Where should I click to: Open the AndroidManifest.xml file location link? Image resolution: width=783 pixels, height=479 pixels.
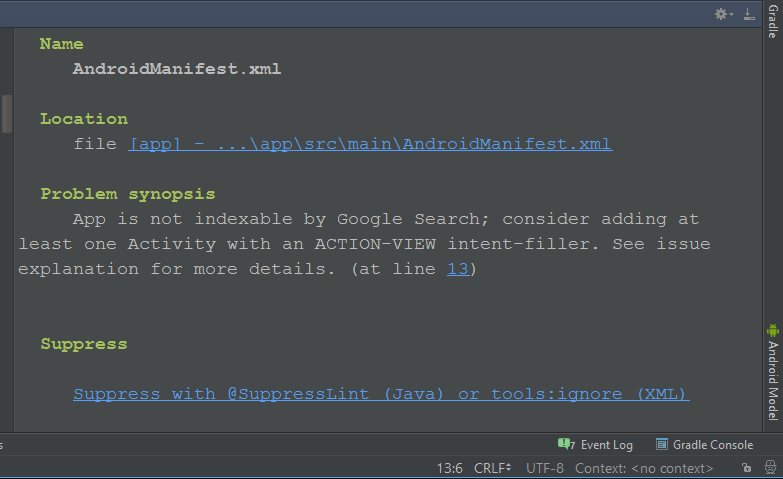[370, 144]
